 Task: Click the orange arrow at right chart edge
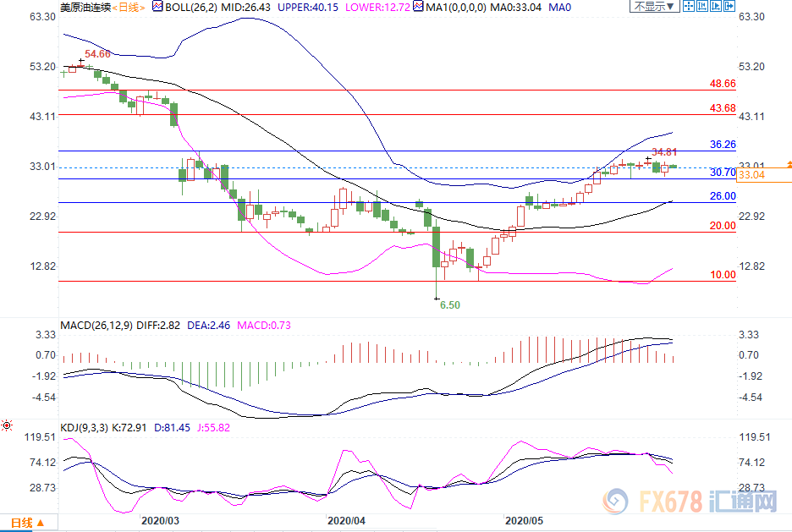788,162
